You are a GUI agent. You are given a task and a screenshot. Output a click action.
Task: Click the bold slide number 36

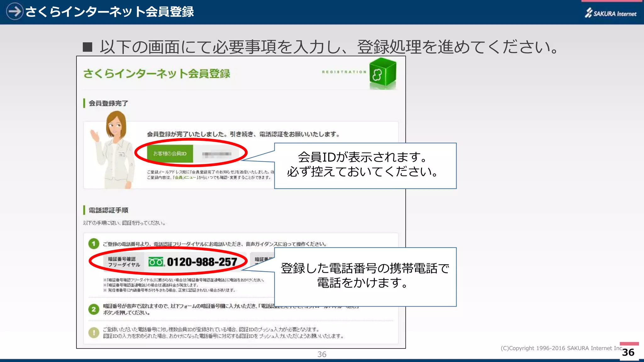628,353
